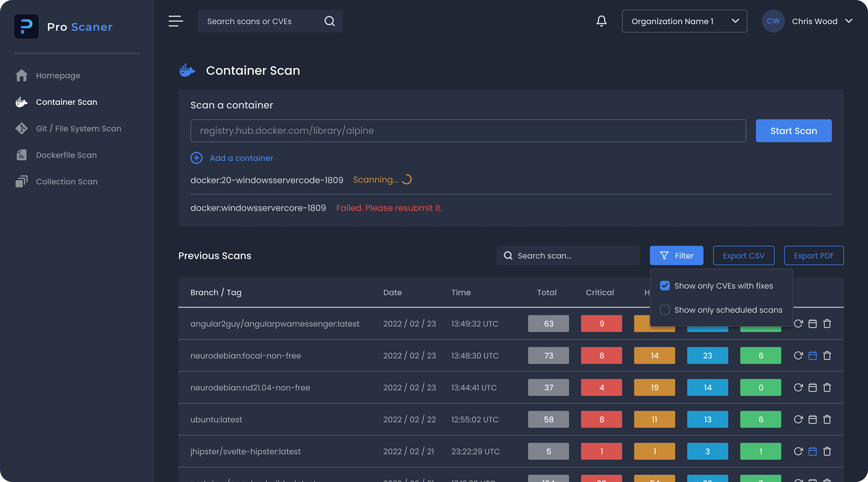This screenshot has width=868, height=482.
Task: Click the plus icon for Add a container
Action: [196, 158]
